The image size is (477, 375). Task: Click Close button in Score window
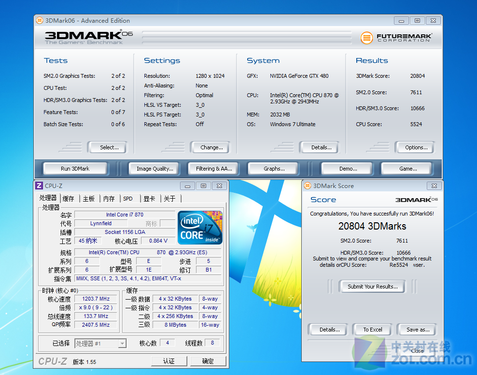pyautogui.click(x=417, y=351)
